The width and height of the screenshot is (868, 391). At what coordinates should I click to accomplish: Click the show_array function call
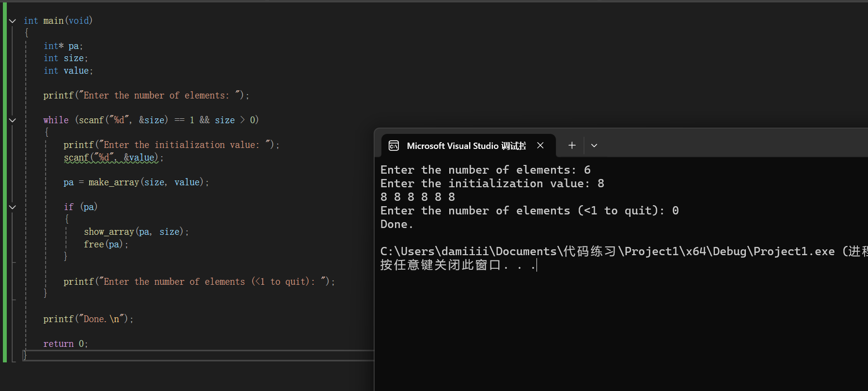tap(109, 232)
